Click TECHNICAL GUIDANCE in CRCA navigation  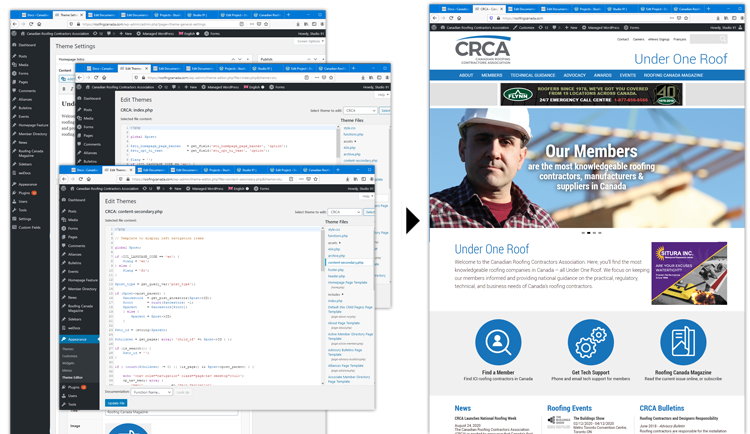(x=532, y=75)
